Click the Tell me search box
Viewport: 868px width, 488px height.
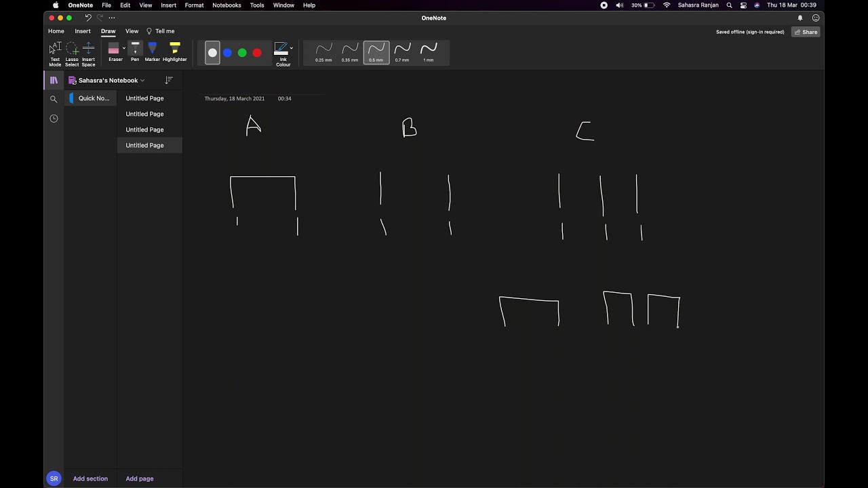(x=161, y=31)
